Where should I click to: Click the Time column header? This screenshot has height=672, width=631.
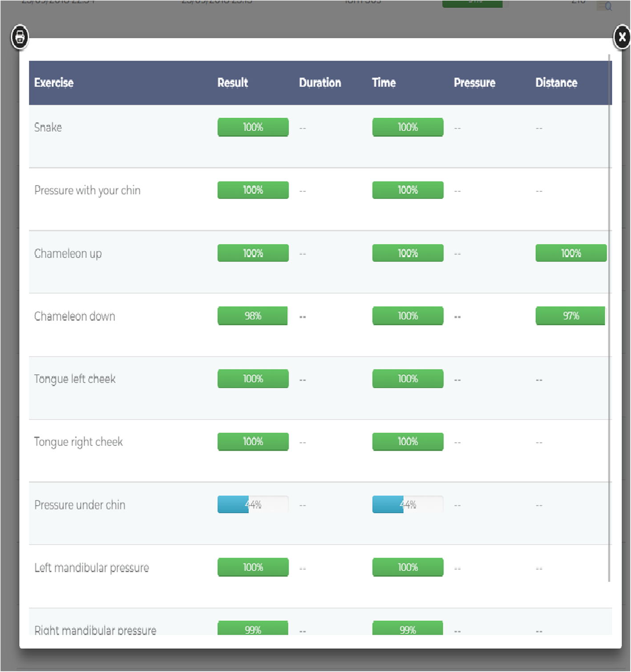click(x=384, y=83)
